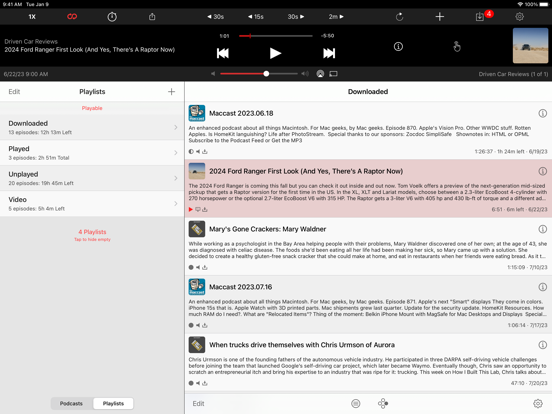
Task: Open the sleep timer icon
Action: tap(112, 17)
